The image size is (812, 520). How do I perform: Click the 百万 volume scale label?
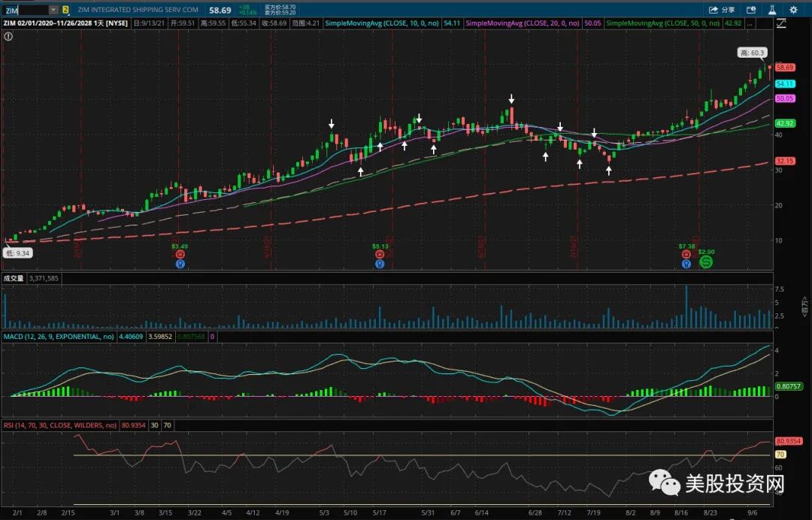[x=804, y=307]
